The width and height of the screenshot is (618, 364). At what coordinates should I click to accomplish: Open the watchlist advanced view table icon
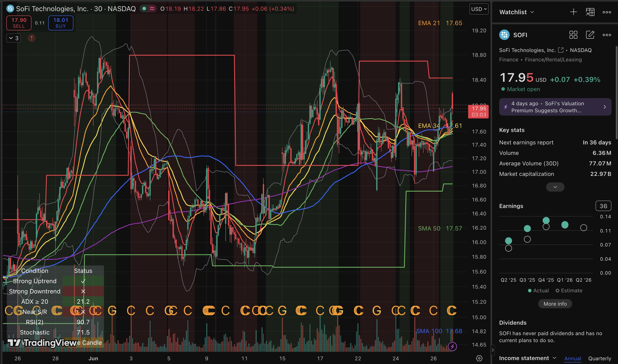tap(590, 12)
